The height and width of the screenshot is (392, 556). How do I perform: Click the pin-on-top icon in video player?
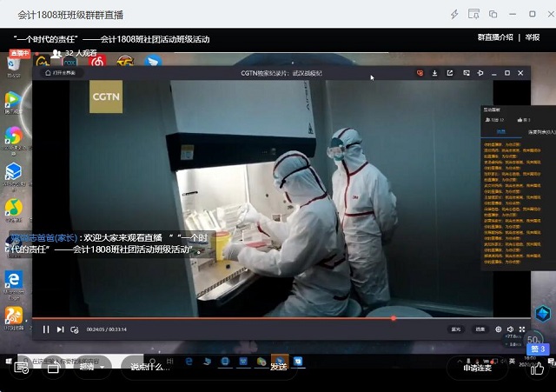(x=480, y=73)
